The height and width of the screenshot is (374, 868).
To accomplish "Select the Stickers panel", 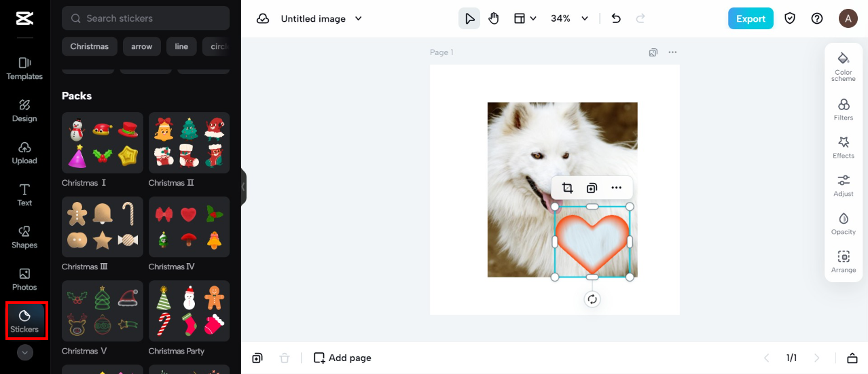I will click(24, 322).
